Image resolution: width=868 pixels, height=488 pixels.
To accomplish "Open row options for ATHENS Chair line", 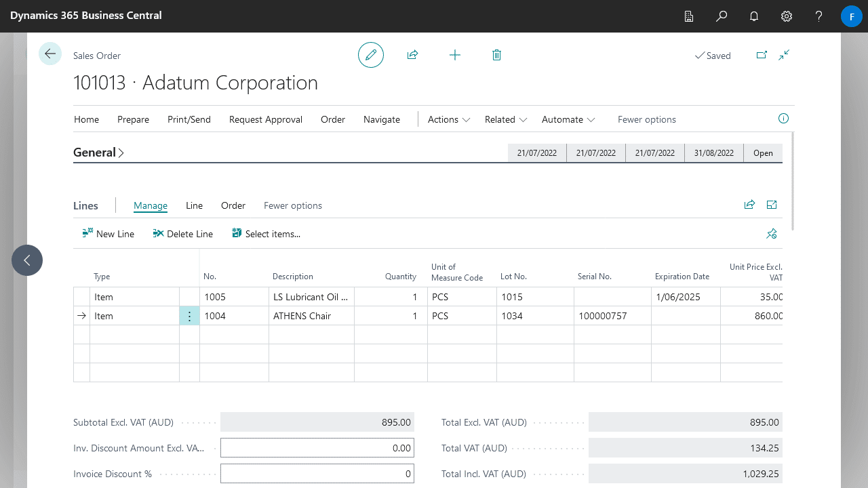I will [x=189, y=316].
